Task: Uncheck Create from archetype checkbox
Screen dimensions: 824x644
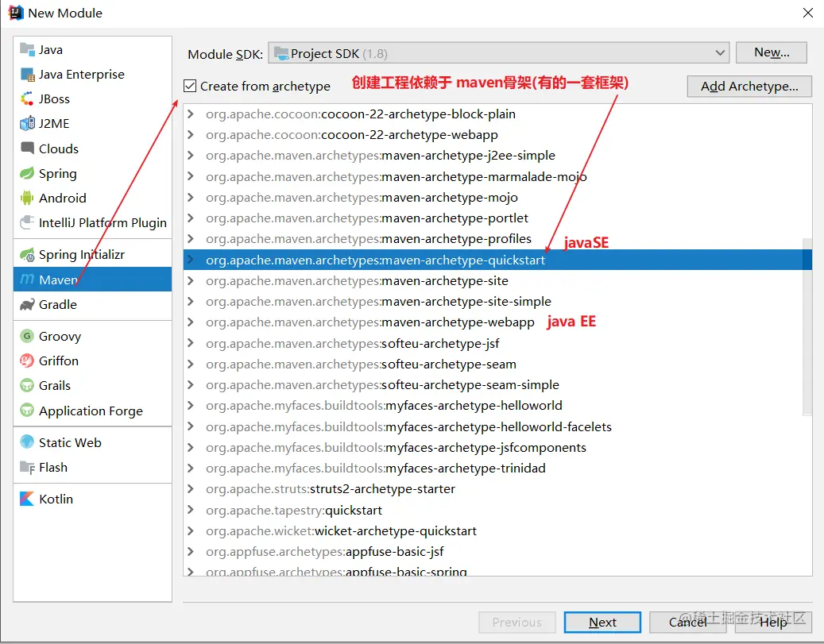Action: click(x=190, y=86)
